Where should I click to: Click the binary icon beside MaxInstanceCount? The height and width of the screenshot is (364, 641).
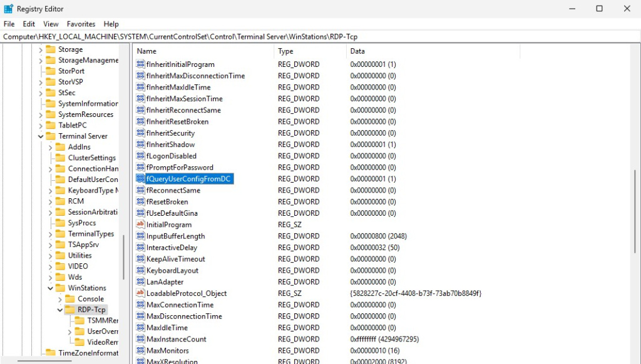(140, 339)
